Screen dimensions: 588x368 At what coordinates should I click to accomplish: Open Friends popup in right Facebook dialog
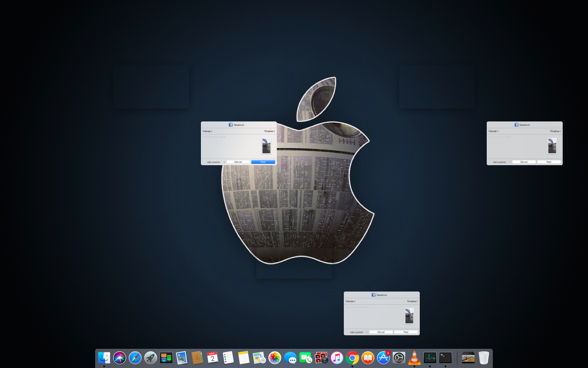(x=493, y=131)
